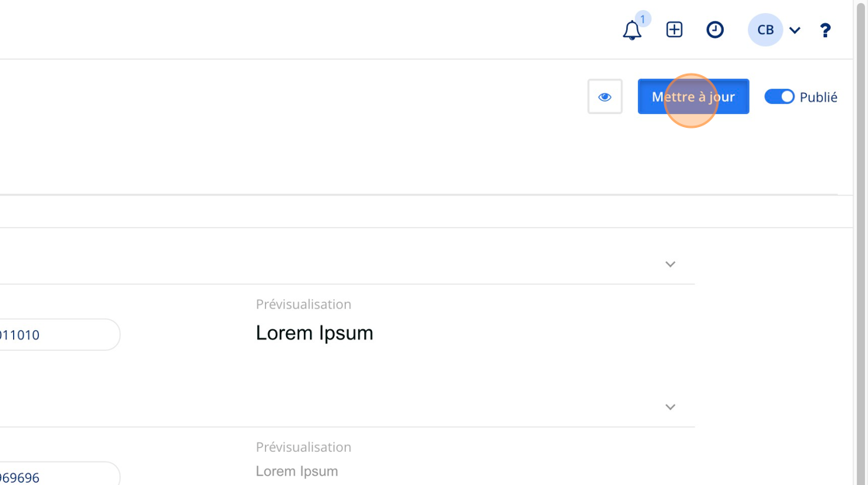
Task: Click the plus square create icon
Action: click(674, 29)
